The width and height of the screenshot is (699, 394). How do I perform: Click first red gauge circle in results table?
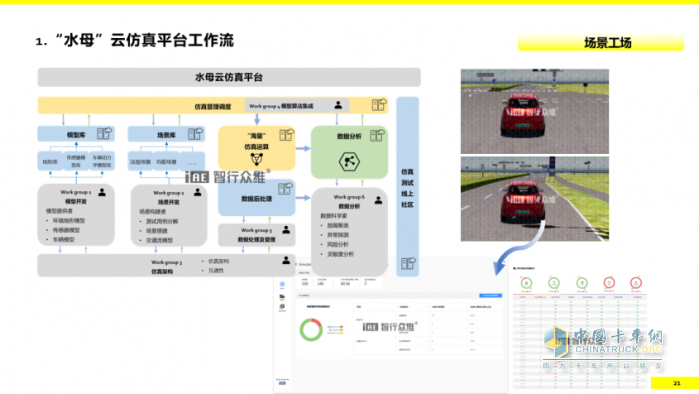click(x=609, y=283)
